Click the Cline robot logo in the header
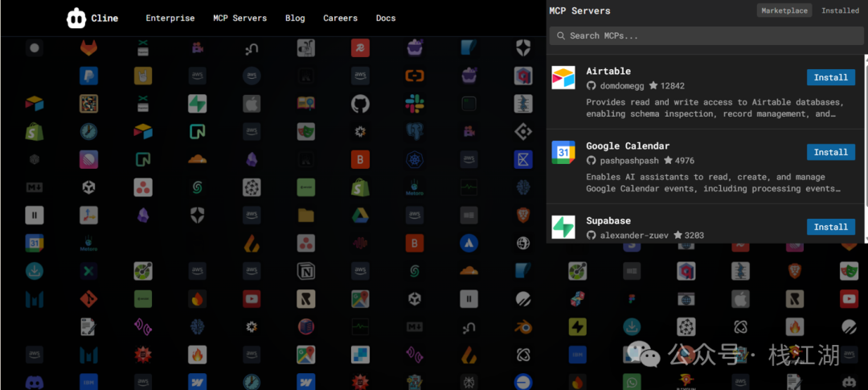This screenshot has height=390, width=868. tap(76, 18)
